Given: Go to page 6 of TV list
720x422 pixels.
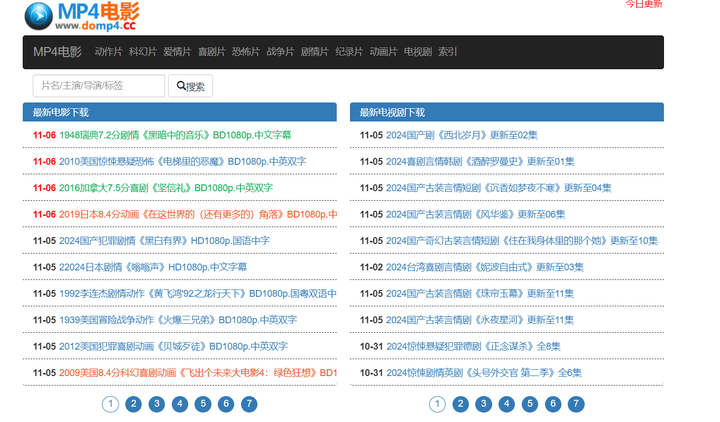Looking at the screenshot, I should (x=553, y=404).
